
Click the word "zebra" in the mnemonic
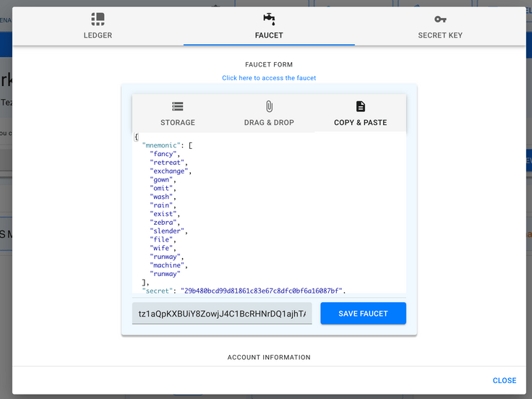(163, 222)
